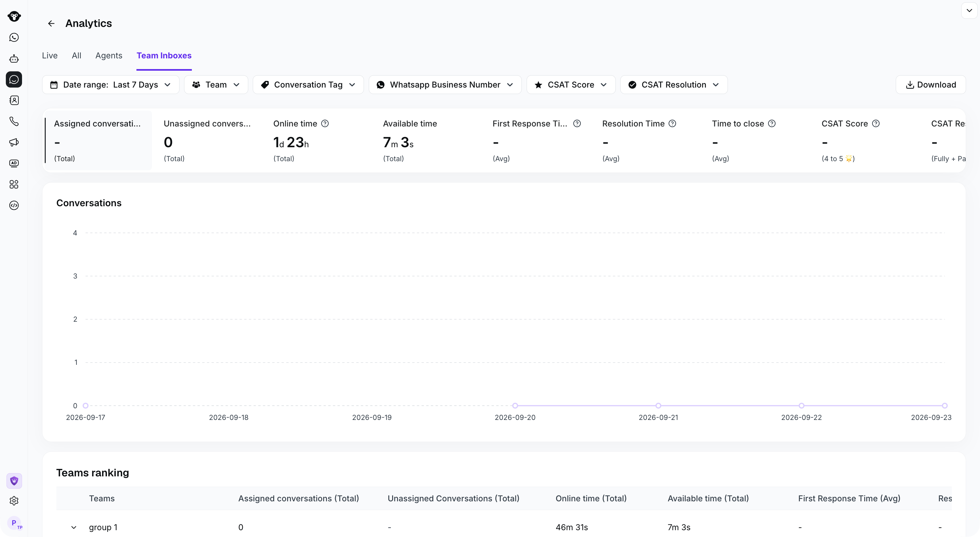Viewport: 980px width, 537px height.
Task: Open the phone calls icon in sidebar
Action: coord(14,121)
